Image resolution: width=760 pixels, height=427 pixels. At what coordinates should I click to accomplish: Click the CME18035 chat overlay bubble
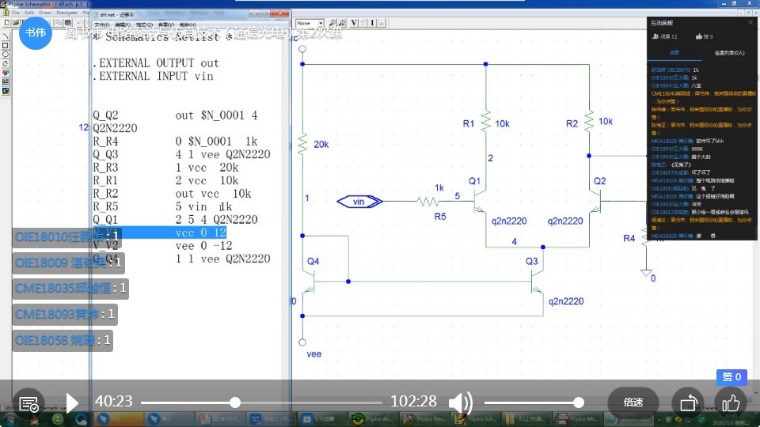[x=71, y=288]
